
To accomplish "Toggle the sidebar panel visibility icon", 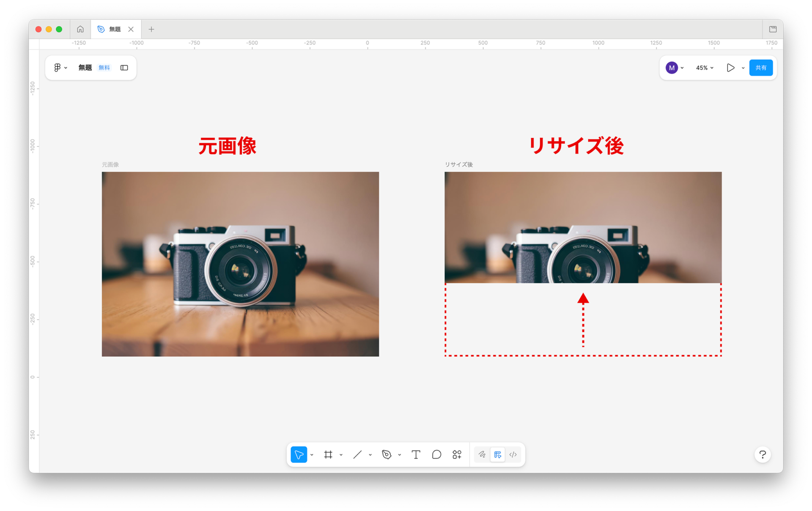I will point(124,68).
